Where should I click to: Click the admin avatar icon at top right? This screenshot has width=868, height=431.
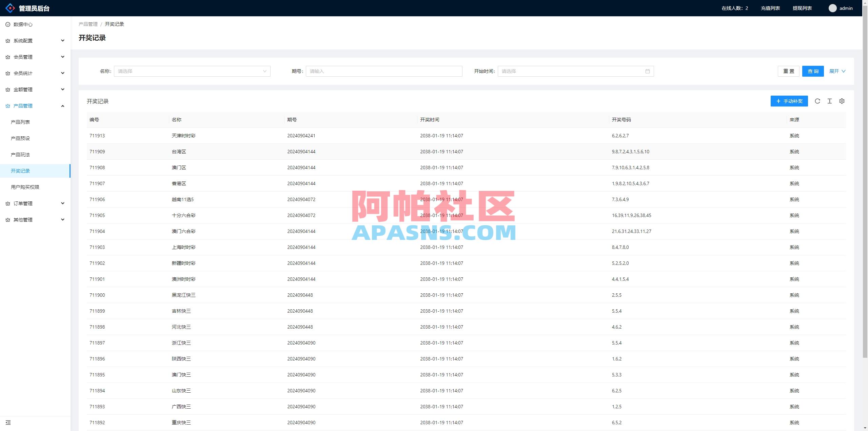pyautogui.click(x=832, y=8)
